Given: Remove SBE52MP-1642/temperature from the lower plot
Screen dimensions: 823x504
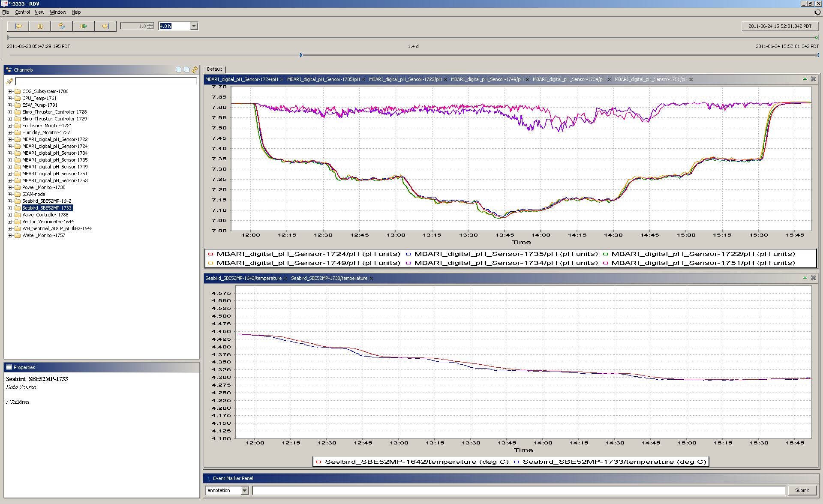Looking at the screenshot, I should pos(286,279).
